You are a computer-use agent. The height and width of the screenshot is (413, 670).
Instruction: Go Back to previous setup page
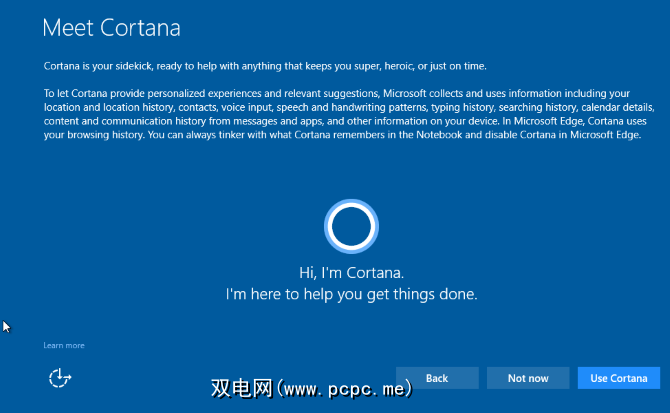(437, 378)
